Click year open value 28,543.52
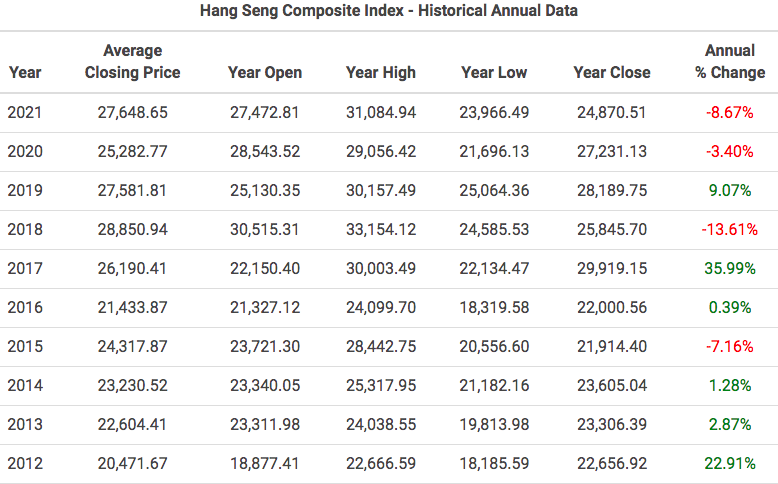The height and width of the screenshot is (484, 778). coord(265,151)
